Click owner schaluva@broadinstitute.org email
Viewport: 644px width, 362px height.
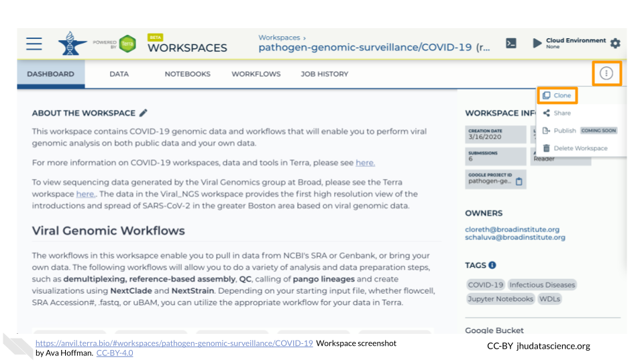coord(515,237)
